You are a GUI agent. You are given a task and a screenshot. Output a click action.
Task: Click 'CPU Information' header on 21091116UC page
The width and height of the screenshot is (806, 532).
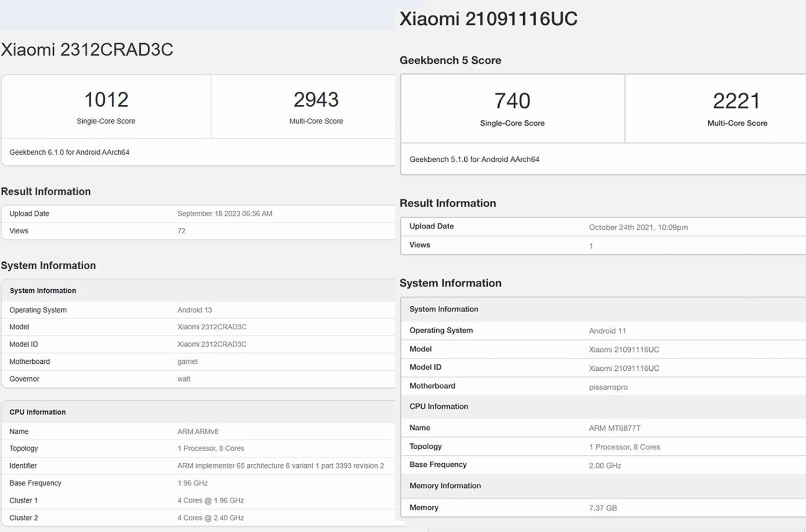pyautogui.click(x=438, y=406)
